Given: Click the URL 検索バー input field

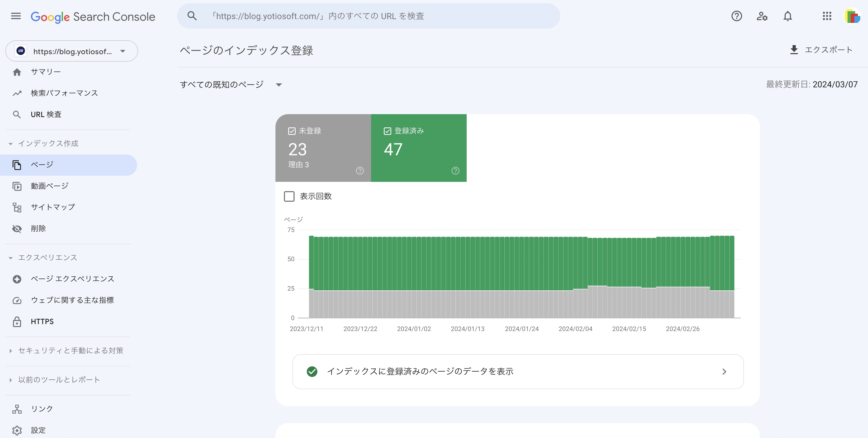Looking at the screenshot, I should click(x=369, y=16).
